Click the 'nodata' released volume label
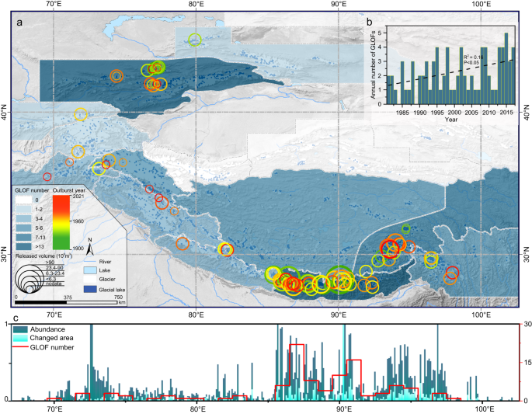The width and height of the screenshot is (532, 414). [x=54, y=284]
